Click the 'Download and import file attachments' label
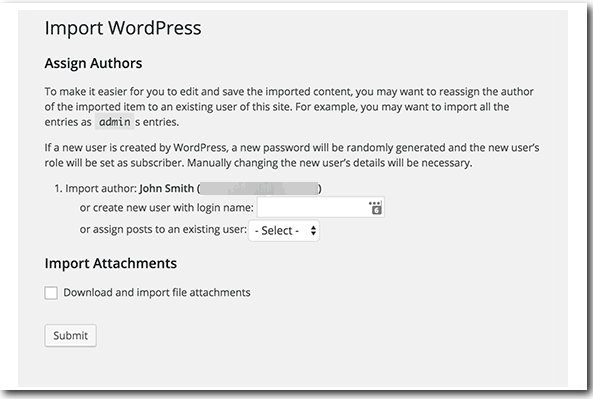This screenshot has width=593, height=399. pyautogui.click(x=157, y=293)
